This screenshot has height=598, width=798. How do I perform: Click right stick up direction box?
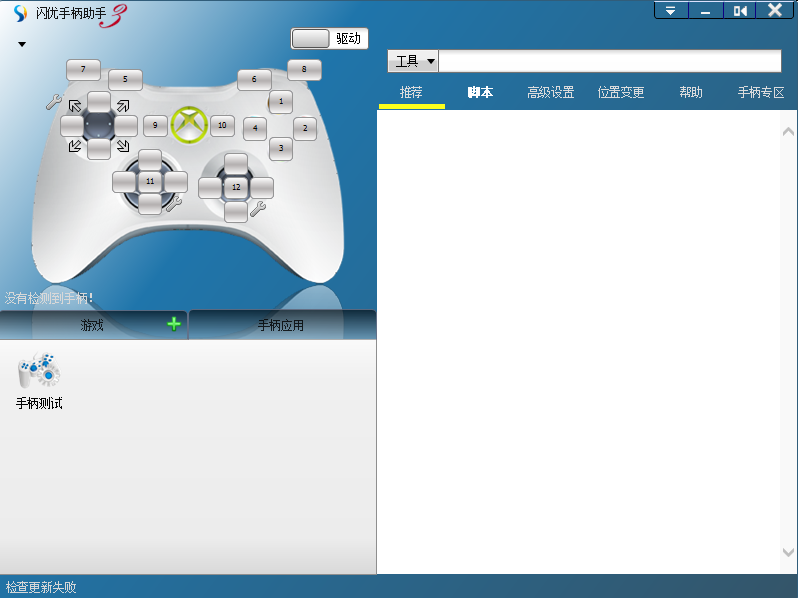tap(236, 164)
